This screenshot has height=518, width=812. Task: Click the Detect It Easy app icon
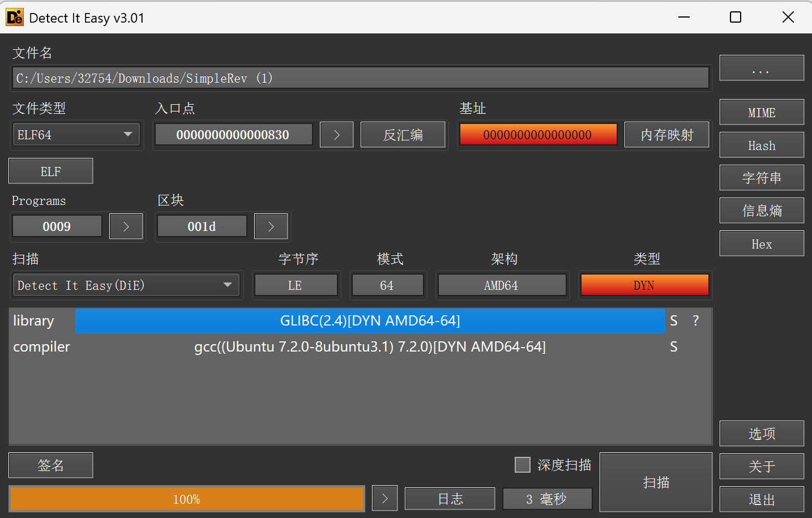pyautogui.click(x=15, y=18)
